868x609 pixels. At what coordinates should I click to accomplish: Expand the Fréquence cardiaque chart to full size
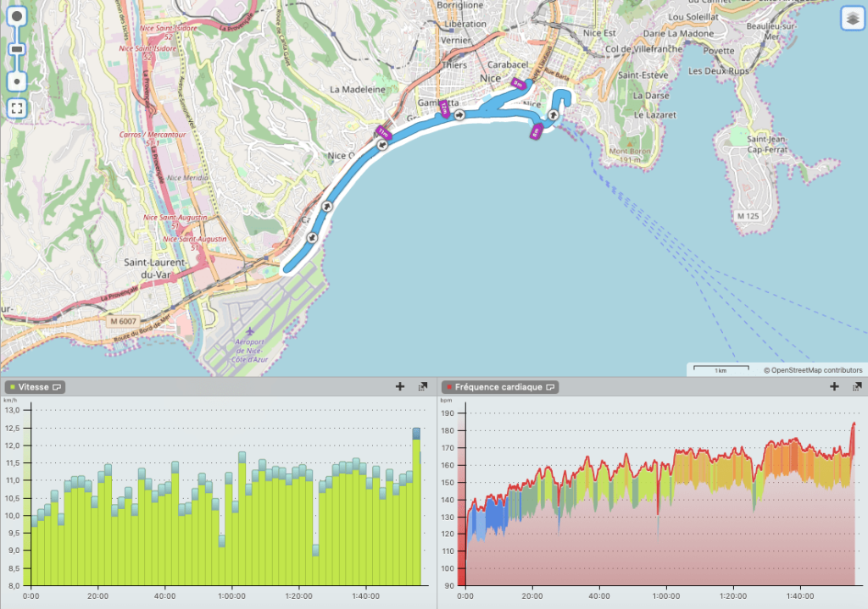pos(856,386)
